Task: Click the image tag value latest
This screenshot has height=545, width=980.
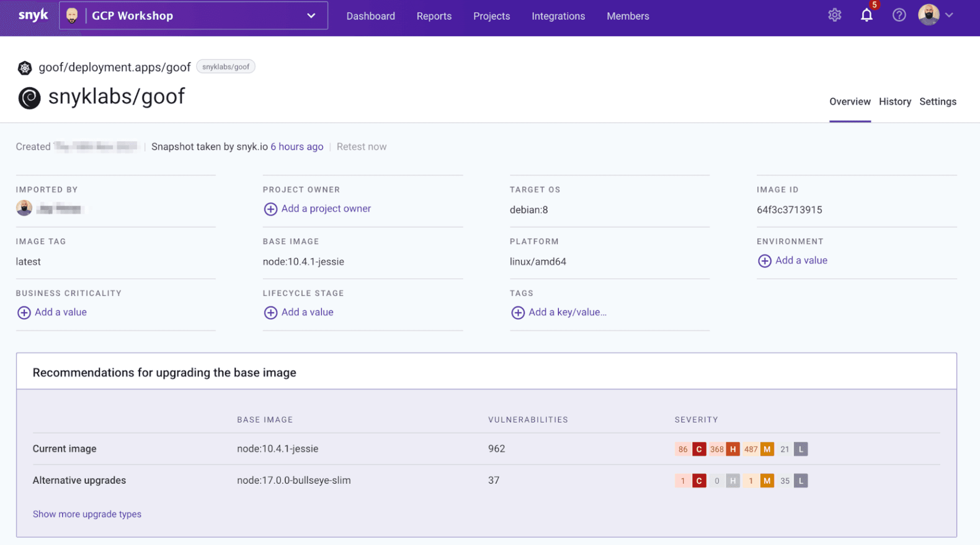Action: click(x=28, y=262)
